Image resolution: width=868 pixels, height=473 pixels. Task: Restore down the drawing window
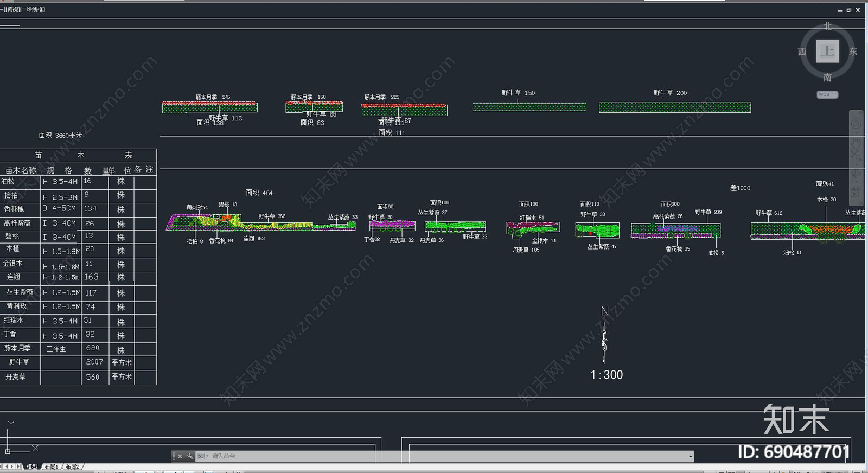click(848, 10)
